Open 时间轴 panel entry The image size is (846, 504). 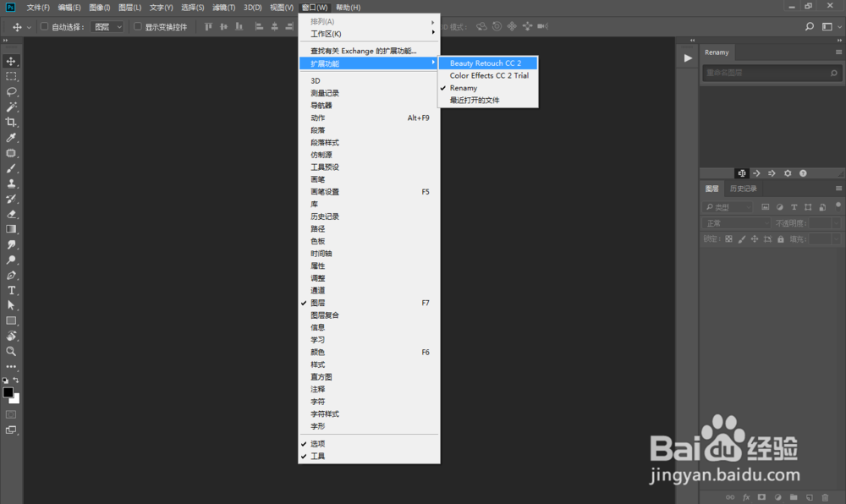click(x=369, y=254)
